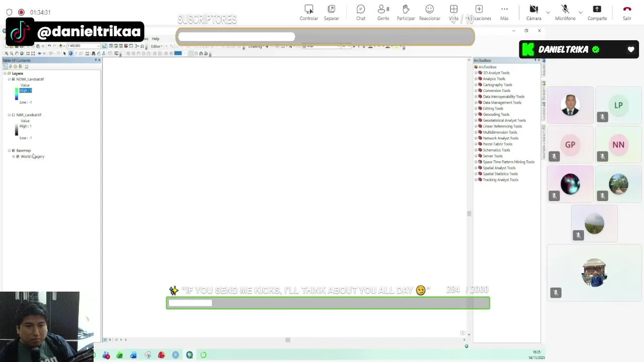
Task: Click the taskbar clock 16:35
Action: (536, 352)
